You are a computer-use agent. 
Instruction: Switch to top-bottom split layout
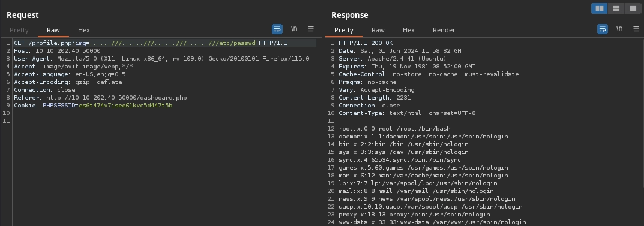[616, 8]
